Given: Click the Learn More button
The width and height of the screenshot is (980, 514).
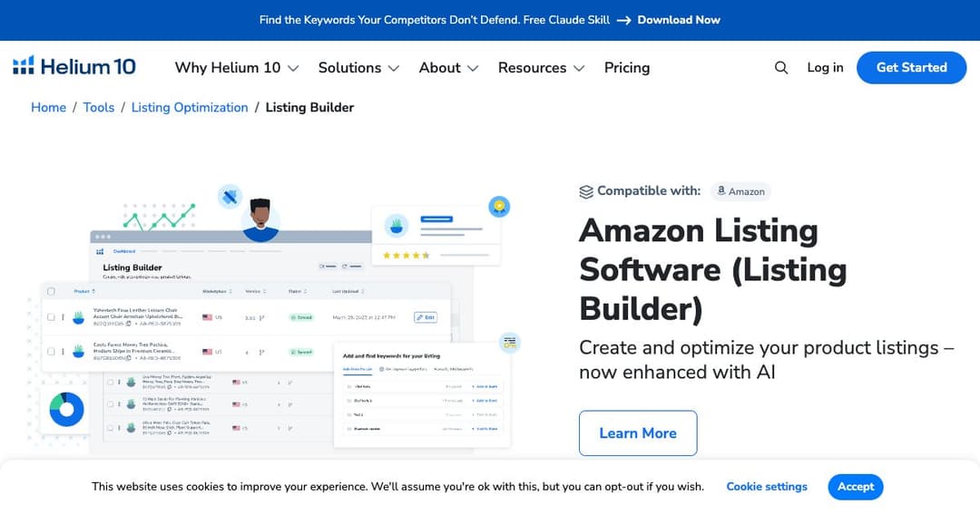Looking at the screenshot, I should click(x=638, y=432).
